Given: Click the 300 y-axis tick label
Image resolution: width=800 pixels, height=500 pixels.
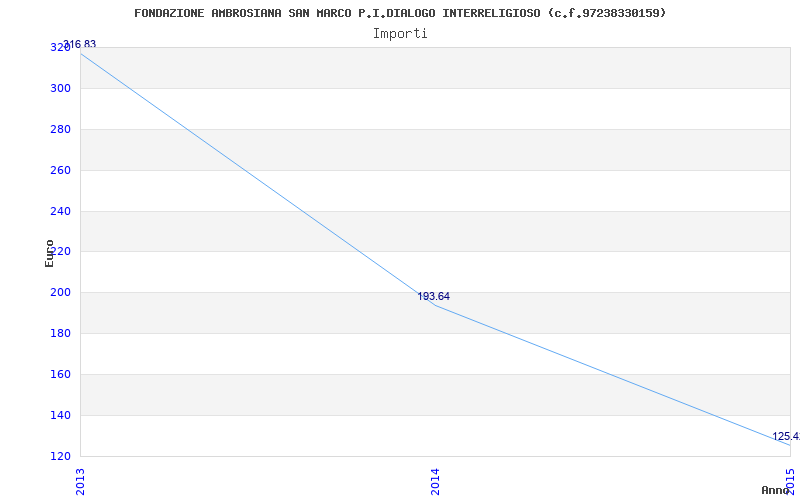Looking at the screenshot, I should [60, 89].
